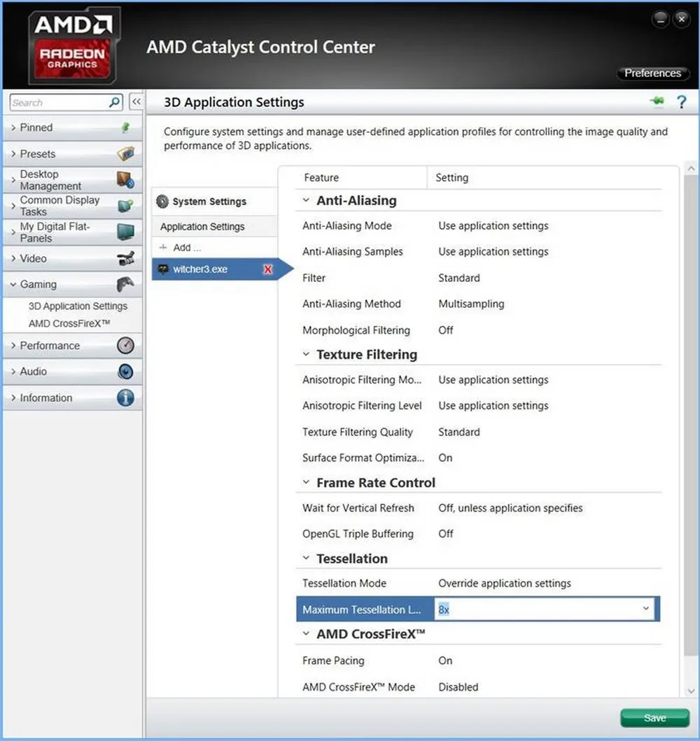The height and width of the screenshot is (741, 700).
Task: Click the blue Information icon
Action: coord(125,397)
